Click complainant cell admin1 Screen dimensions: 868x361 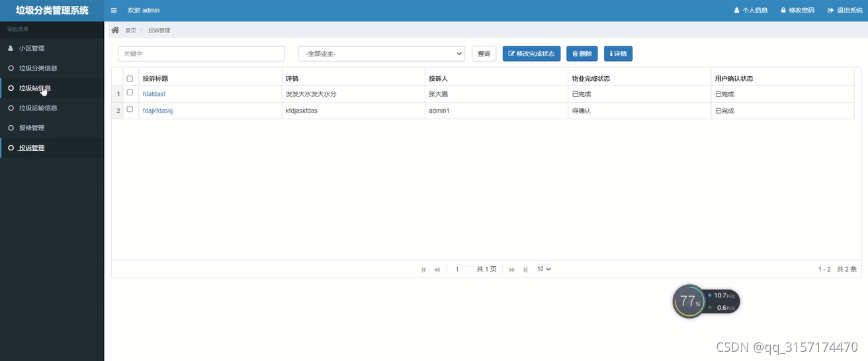click(439, 111)
